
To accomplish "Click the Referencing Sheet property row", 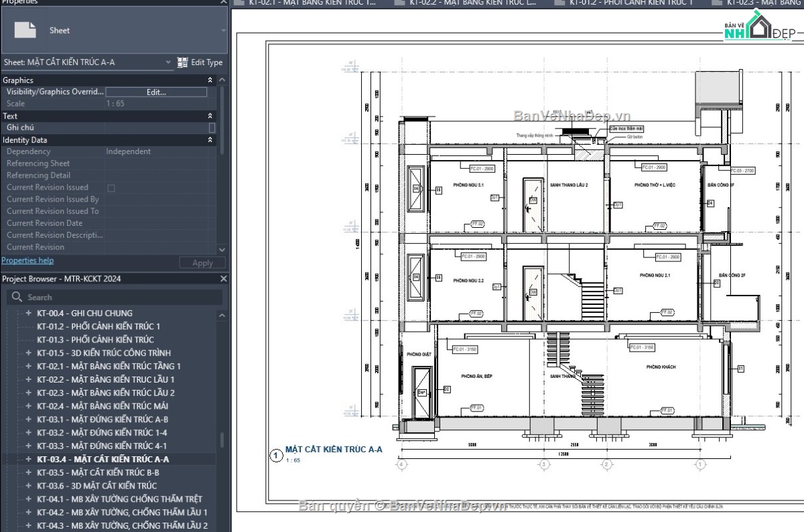I will [109, 163].
